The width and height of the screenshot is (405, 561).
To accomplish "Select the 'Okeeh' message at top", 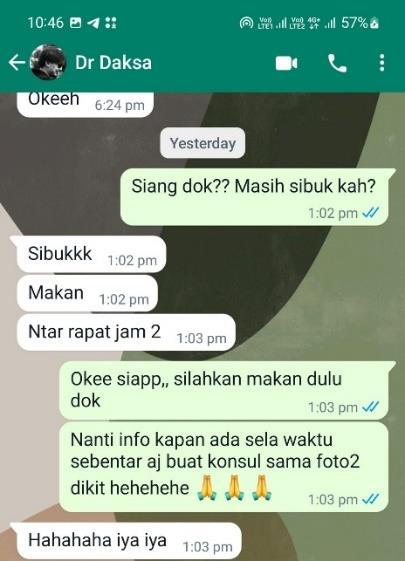I will 85,104.
